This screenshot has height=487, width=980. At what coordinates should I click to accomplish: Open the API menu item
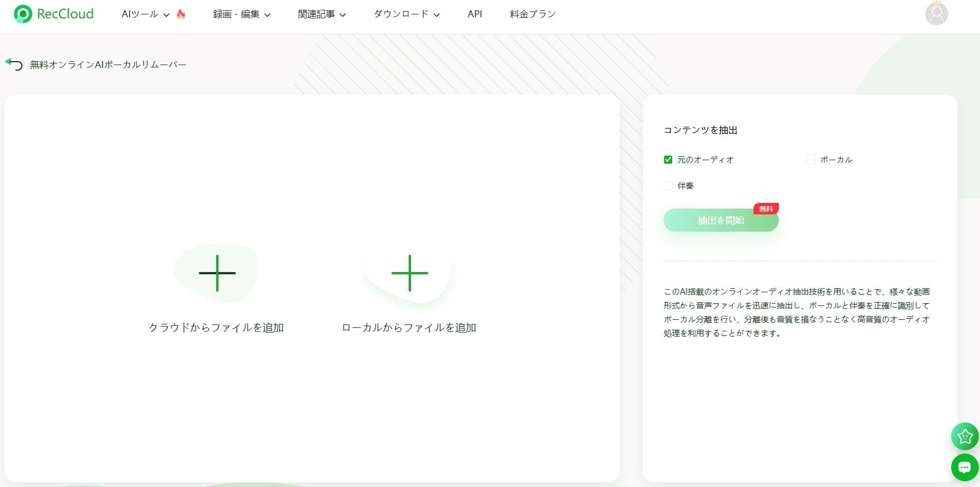(475, 14)
